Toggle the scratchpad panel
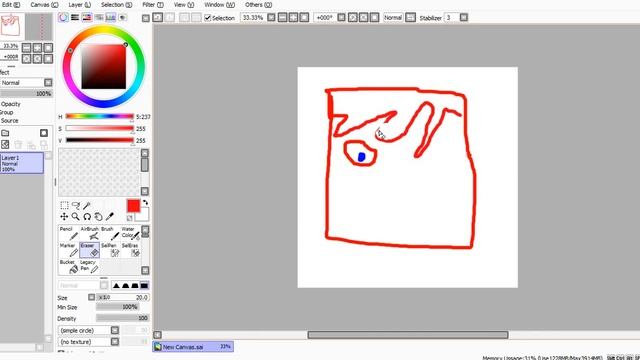 pyautogui.click(x=122, y=17)
